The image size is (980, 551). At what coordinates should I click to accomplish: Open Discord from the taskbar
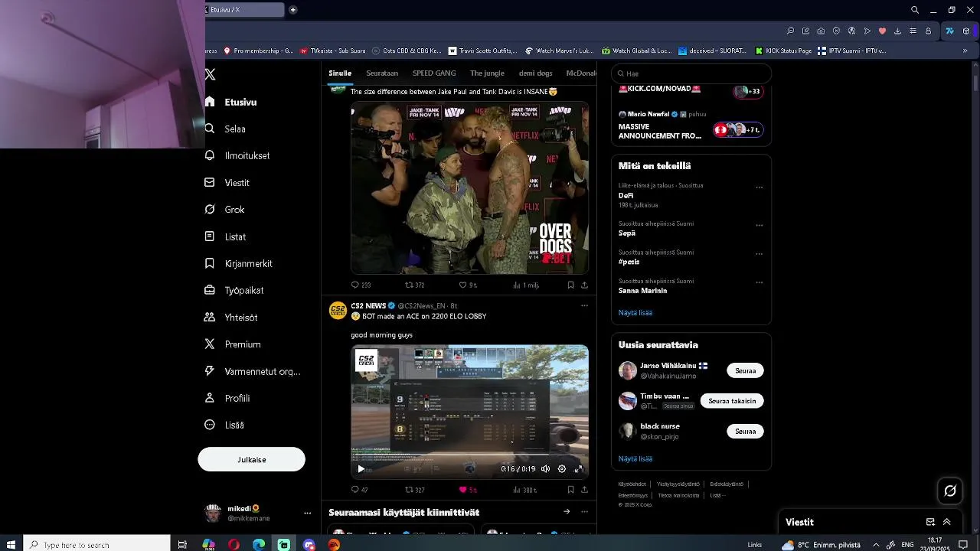(309, 545)
